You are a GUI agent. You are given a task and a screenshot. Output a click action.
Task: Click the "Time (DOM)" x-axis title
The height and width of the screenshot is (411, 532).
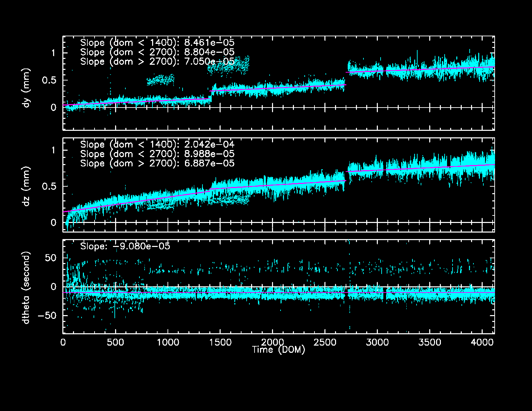click(x=278, y=350)
